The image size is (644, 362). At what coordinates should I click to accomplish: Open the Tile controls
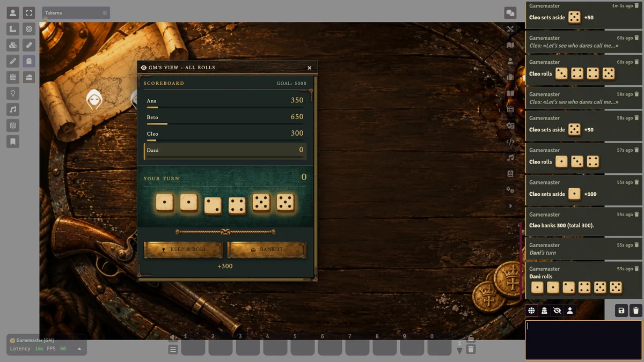click(13, 45)
